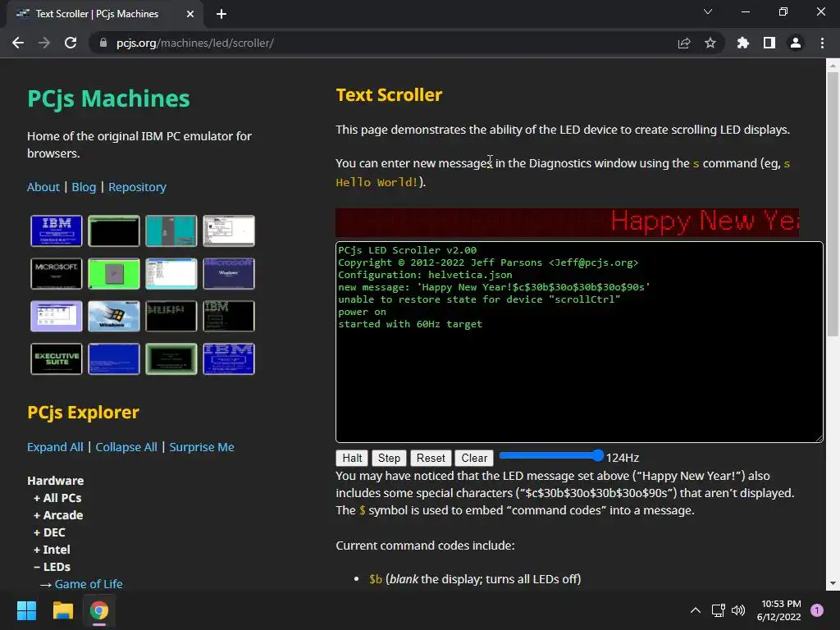Expand the Intel tree node
Image resolution: width=840 pixels, height=630 pixels.
[52, 549]
